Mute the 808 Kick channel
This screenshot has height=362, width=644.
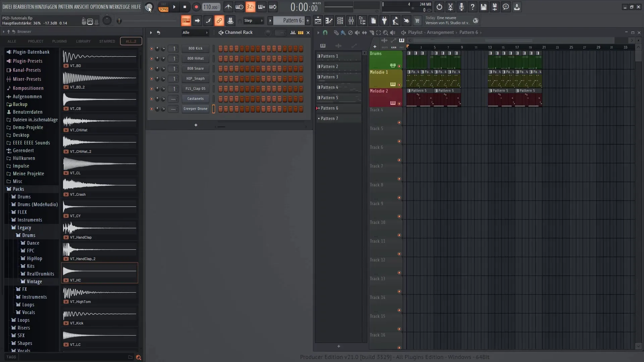[151, 49]
